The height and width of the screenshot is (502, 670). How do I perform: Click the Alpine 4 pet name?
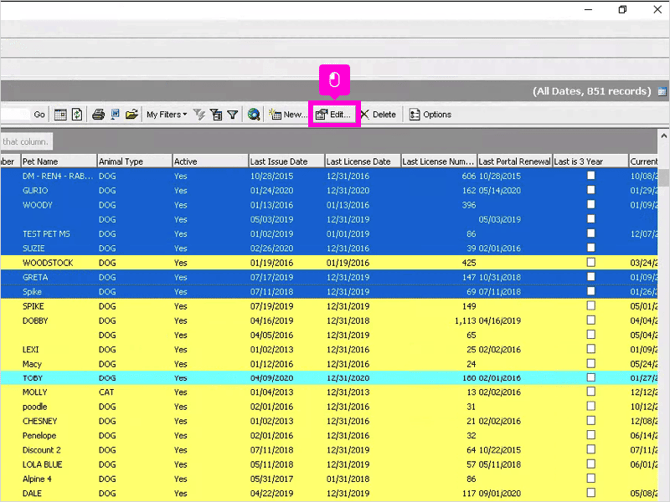click(x=37, y=479)
